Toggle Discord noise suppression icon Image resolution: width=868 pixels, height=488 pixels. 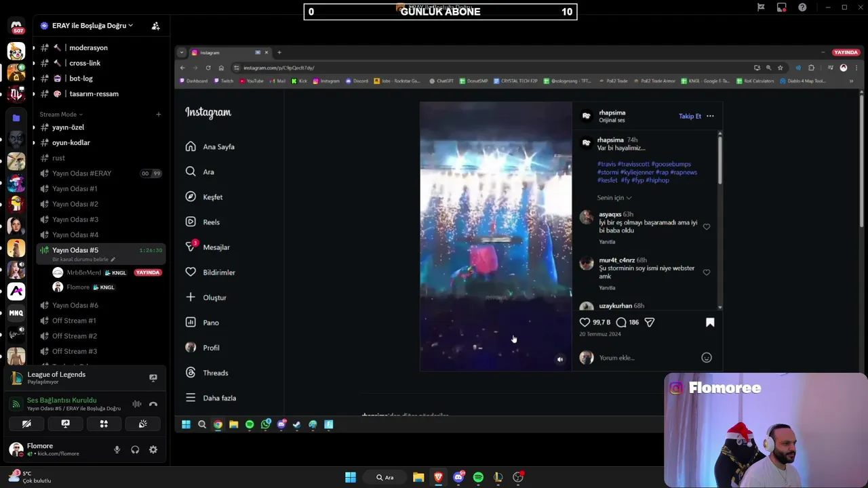pyautogui.click(x=137, y=405)
